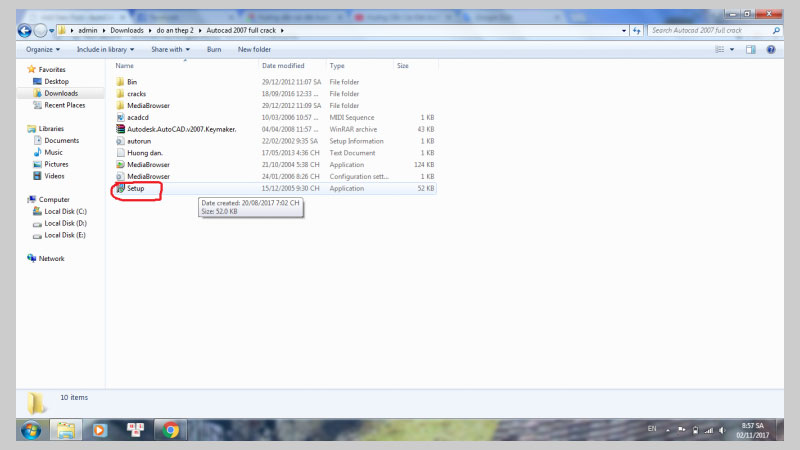This screenshot has height=450, width=800.
Task: Select Downloads in the Favorites pane
Action: tap(60, 93)
